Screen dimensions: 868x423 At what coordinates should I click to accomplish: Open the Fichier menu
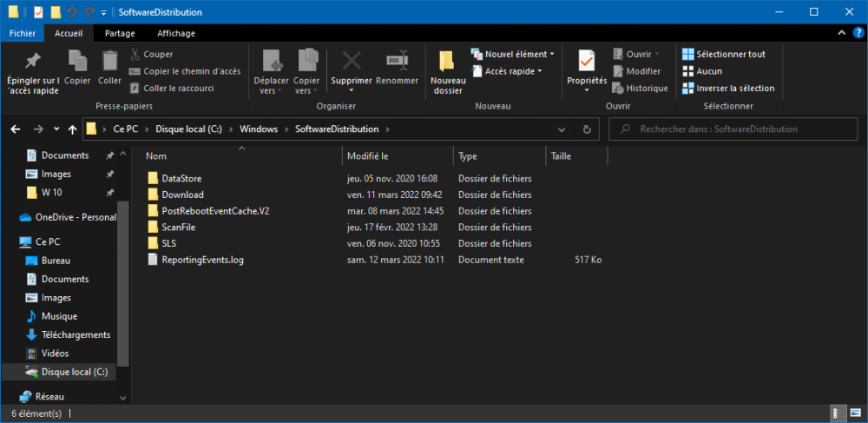(x=22, y=33)
